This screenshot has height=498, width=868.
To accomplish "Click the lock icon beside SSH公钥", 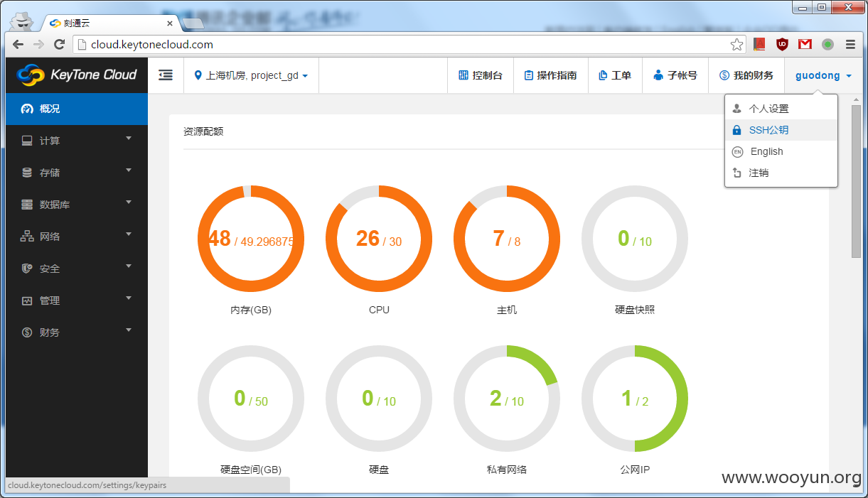I will coord(737,130).
